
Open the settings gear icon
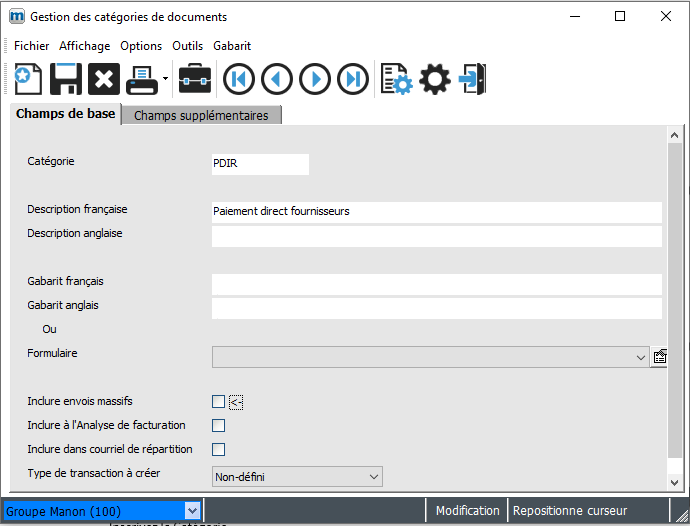435,78
